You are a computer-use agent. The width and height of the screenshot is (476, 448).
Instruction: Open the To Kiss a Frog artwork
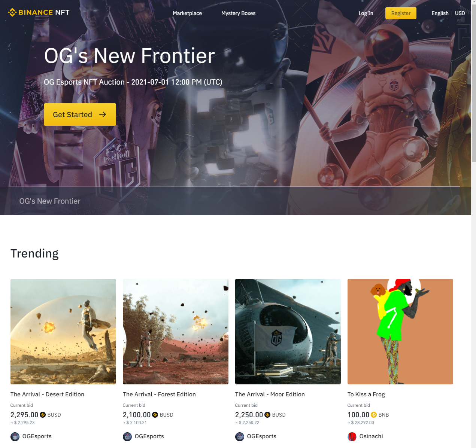pos(400,332)
